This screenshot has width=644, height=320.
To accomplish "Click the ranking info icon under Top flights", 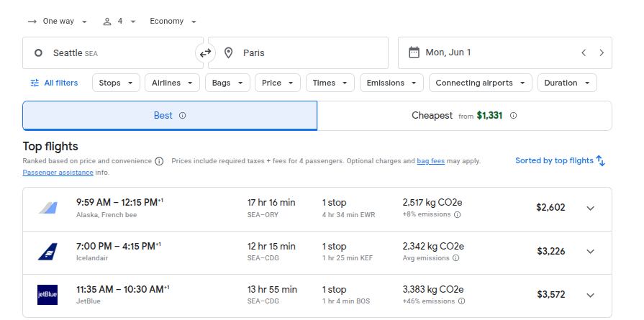I will (x=159, y=161).
